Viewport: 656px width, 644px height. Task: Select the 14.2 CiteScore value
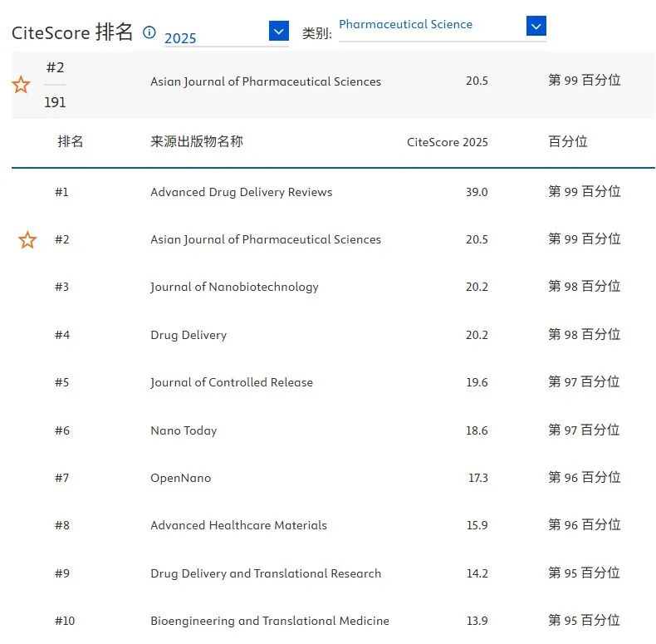tap(477, 573)
